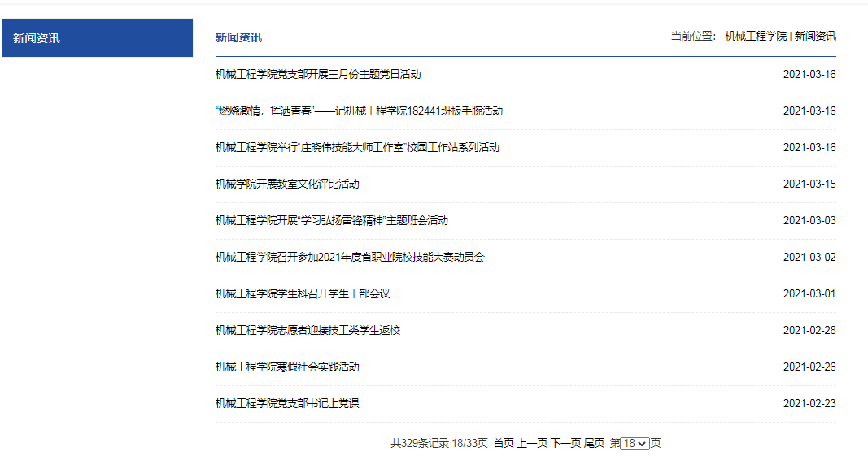Expand the page number dropdown showing 18
Viewport: 868px width, 473px height.
click(x=635, y=444)
